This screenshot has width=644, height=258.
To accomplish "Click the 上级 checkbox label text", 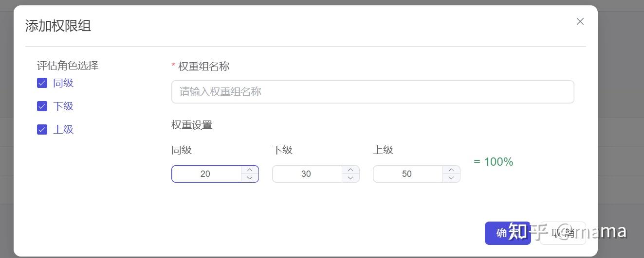I will click(63, 130).
